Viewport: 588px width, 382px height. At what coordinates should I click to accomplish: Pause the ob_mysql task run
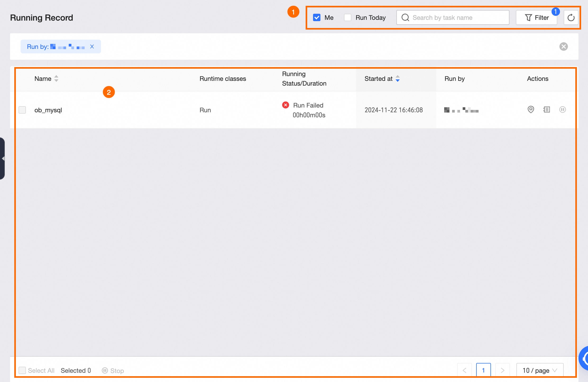tap(563, 110)
